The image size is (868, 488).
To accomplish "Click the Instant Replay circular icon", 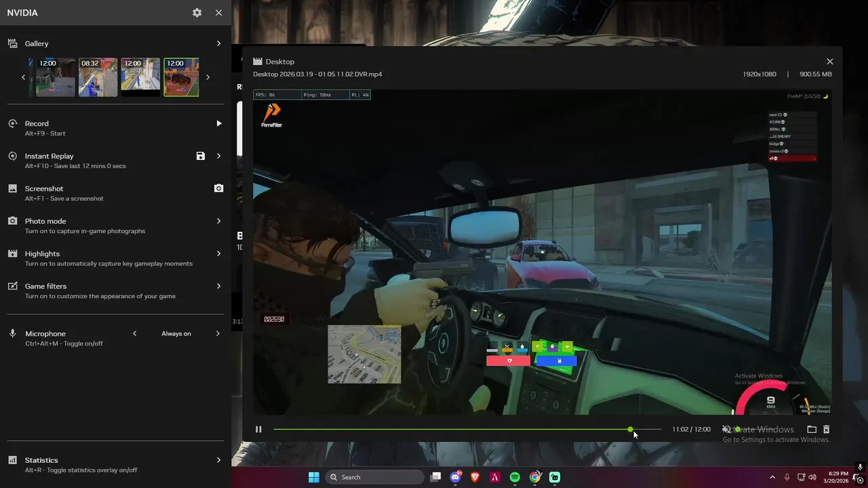I will [12, 156].
